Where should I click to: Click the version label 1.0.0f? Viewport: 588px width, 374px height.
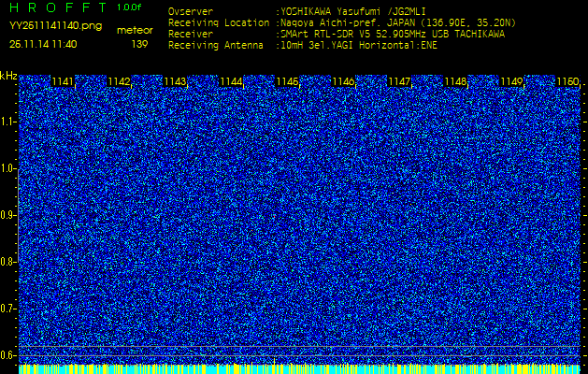tap(129, 7)
